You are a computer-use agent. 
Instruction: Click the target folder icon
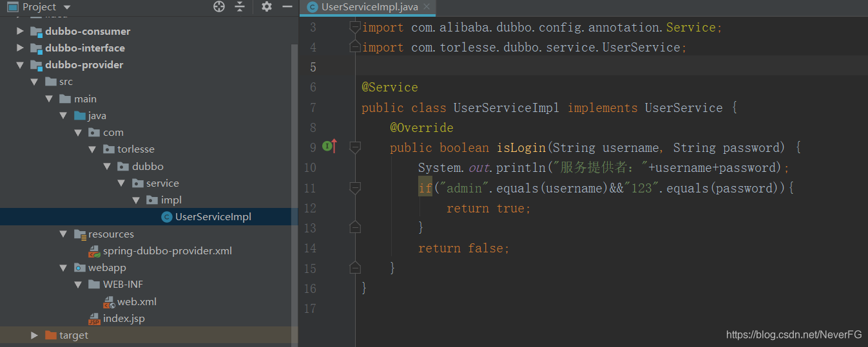(50, 335)
